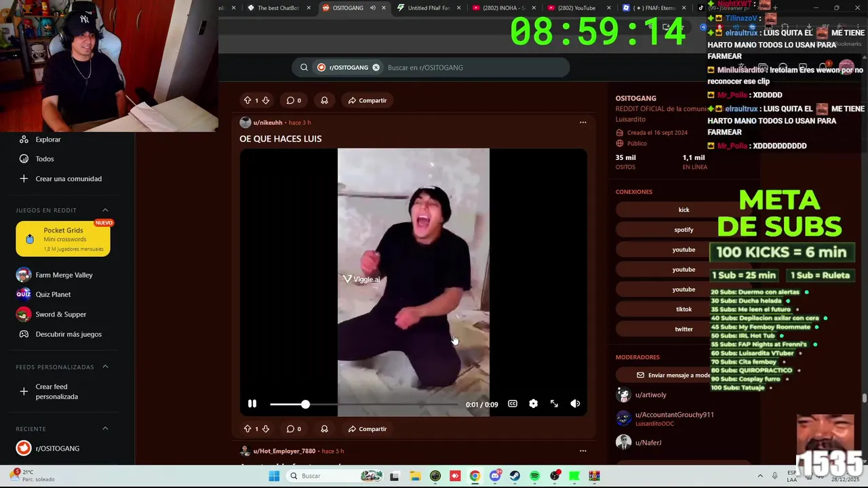Open options menu for u/nikeuhh's post

583,123
